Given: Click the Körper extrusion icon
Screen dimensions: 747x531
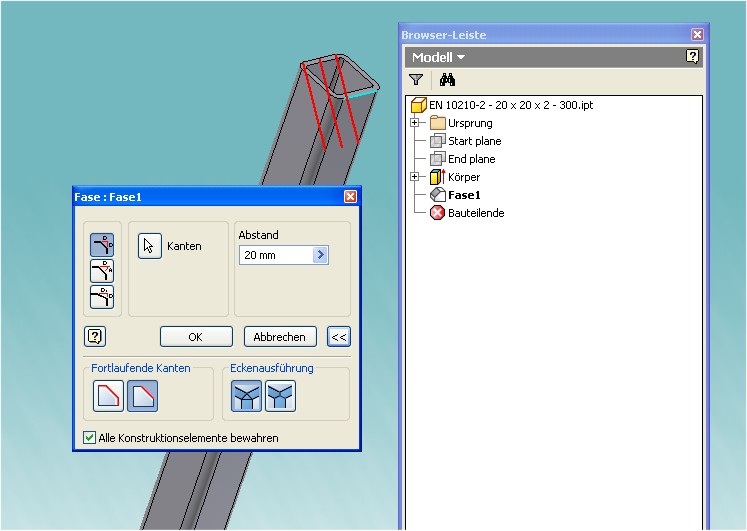Looking at the screenshot, I should point(437,177).
